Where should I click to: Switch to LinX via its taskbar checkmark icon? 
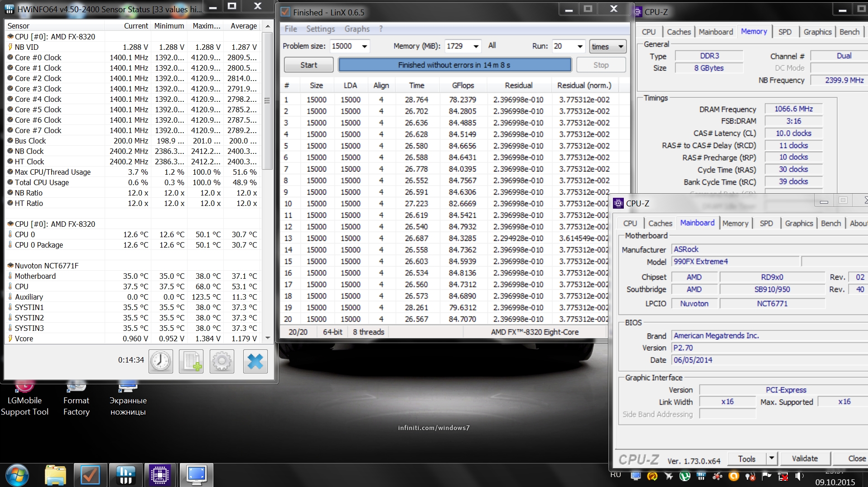tap(90, 475)
